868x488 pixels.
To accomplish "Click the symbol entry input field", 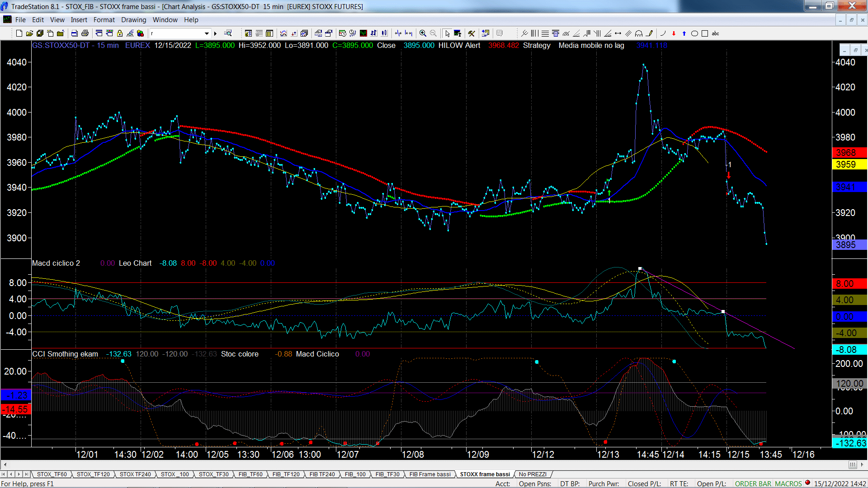I will click(x=176, y=33).
